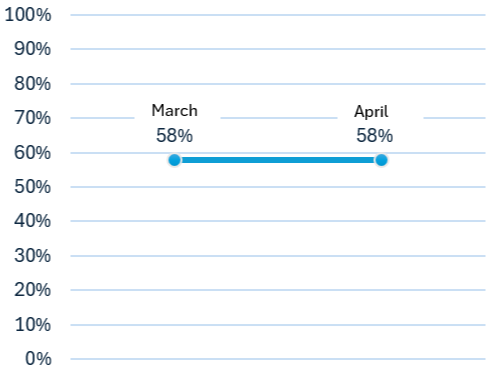
Task: Select the 0% baseline gridline
Action: click(x=278, y=359)
